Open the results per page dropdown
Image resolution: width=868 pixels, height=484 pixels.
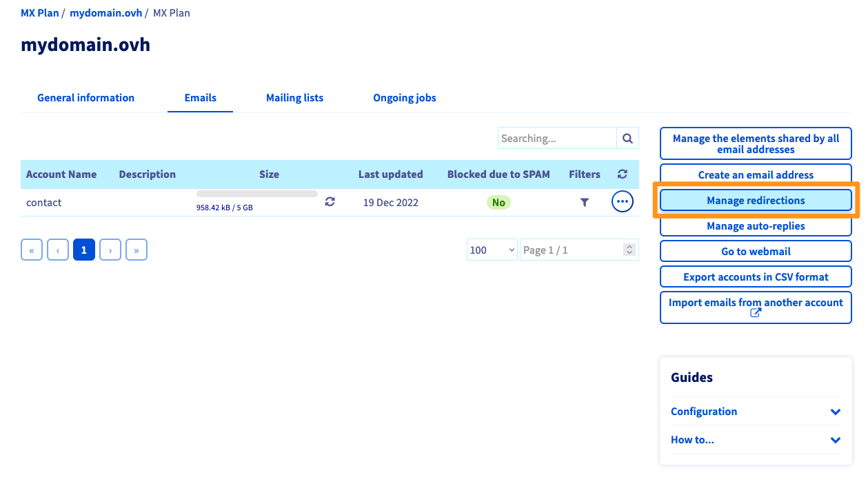[492, 250]
